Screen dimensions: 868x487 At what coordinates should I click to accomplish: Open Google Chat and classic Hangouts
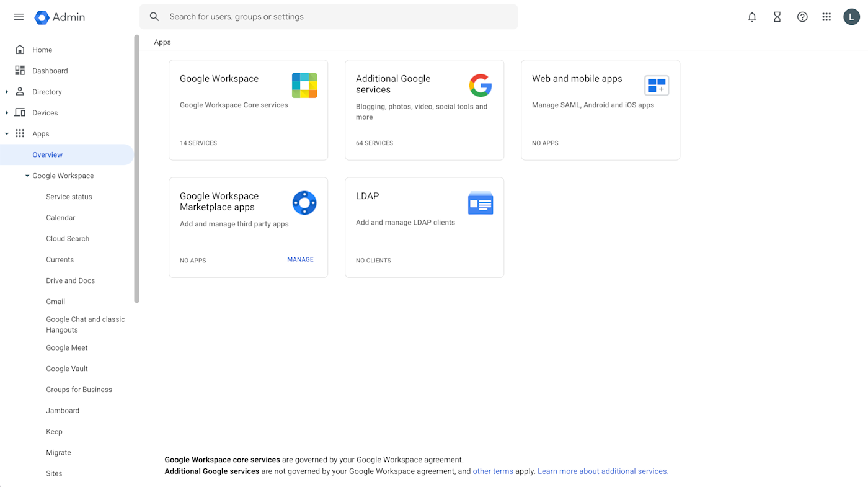pyautogui.click(x=86, y=324)
